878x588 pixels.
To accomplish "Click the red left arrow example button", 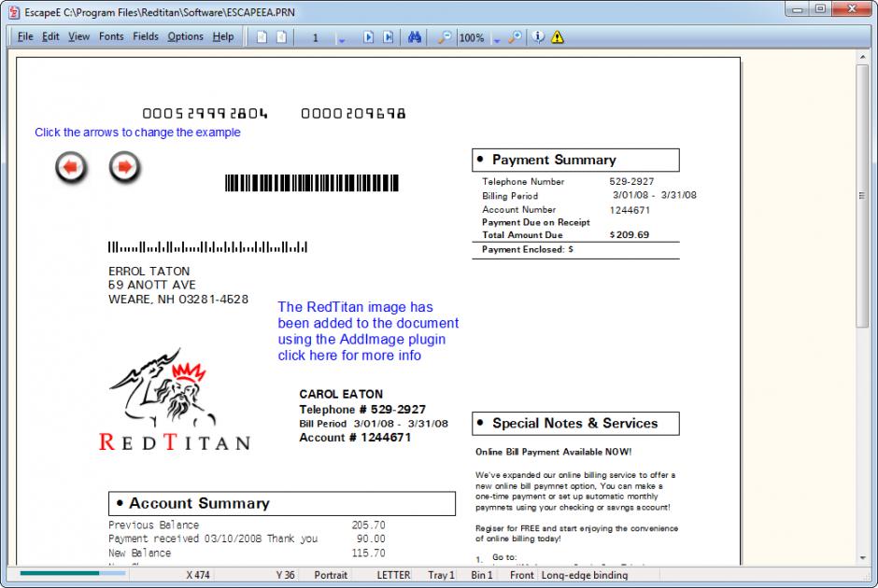I will point(71,167).
